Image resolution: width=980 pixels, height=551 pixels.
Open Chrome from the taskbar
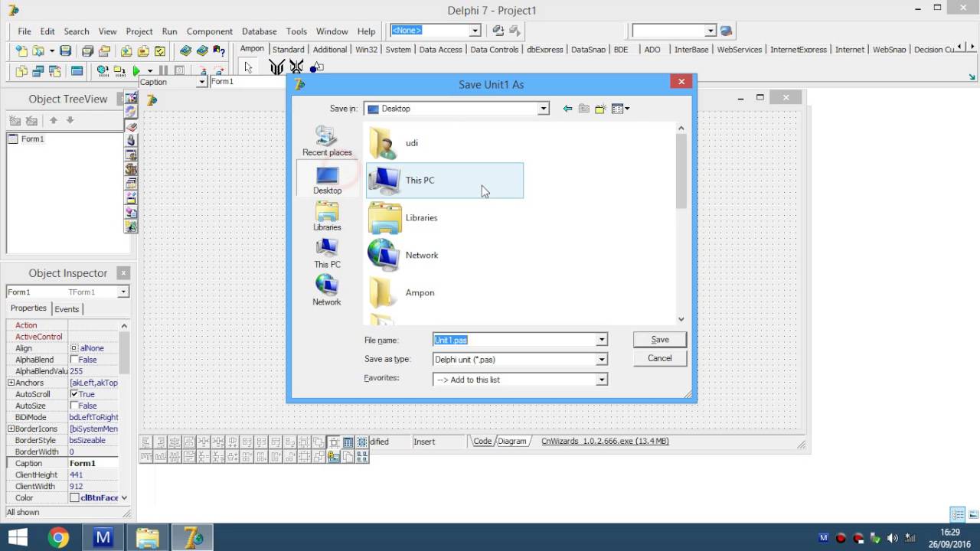58,538
